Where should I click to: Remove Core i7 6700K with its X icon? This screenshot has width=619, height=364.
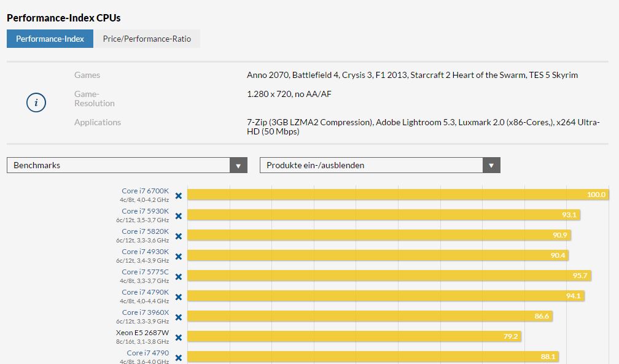[x=179, y=196]
